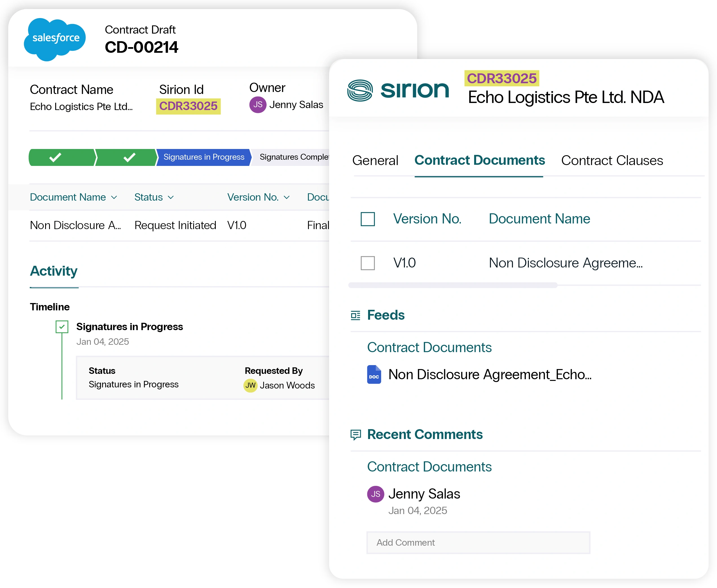Click Jenny Salas avatar in Recent Comments

(375, 494)
